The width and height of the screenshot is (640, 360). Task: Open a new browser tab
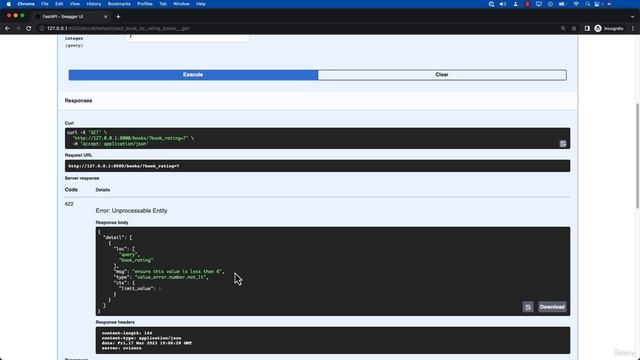tap(118, 17)
